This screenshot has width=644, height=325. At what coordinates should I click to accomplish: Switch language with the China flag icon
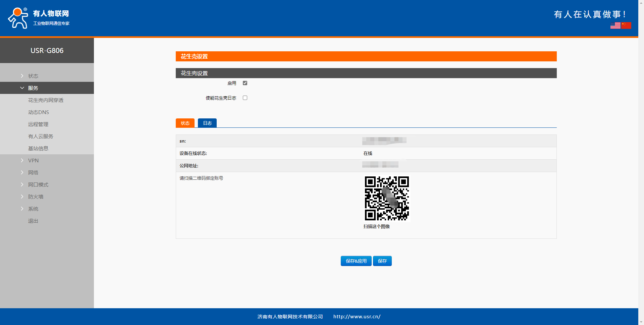(x=626, y=25)
